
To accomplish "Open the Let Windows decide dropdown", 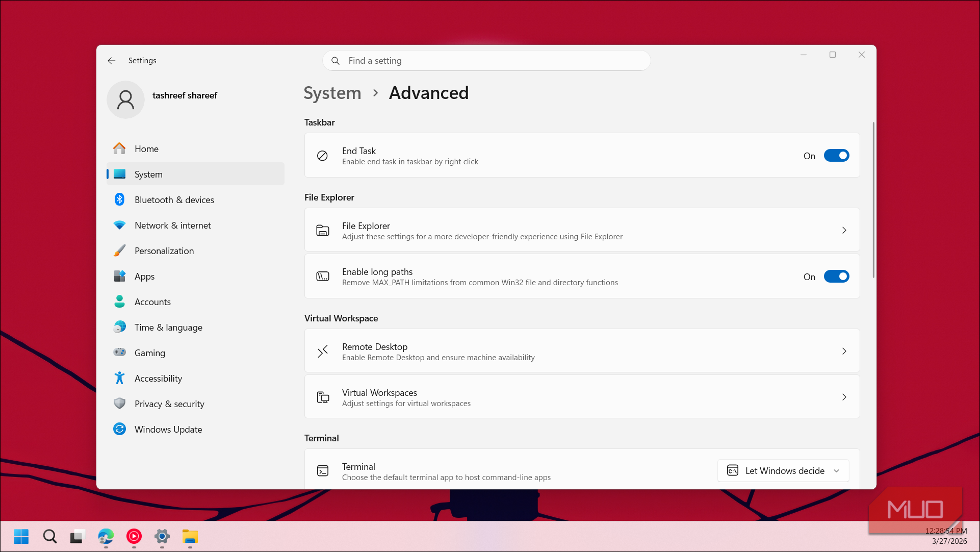I will pyautogui.click(x=783, y=471).
